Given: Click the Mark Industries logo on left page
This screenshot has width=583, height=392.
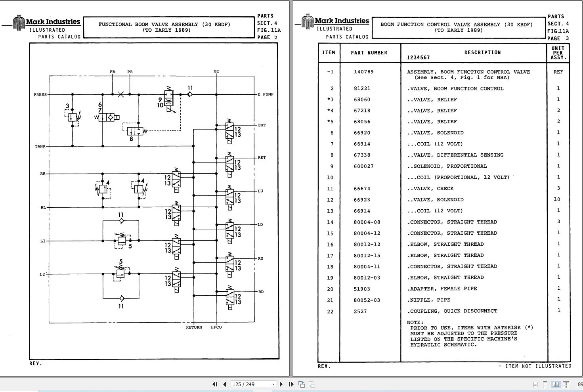Looking at the screenshot, I should (x=47, y=22).
